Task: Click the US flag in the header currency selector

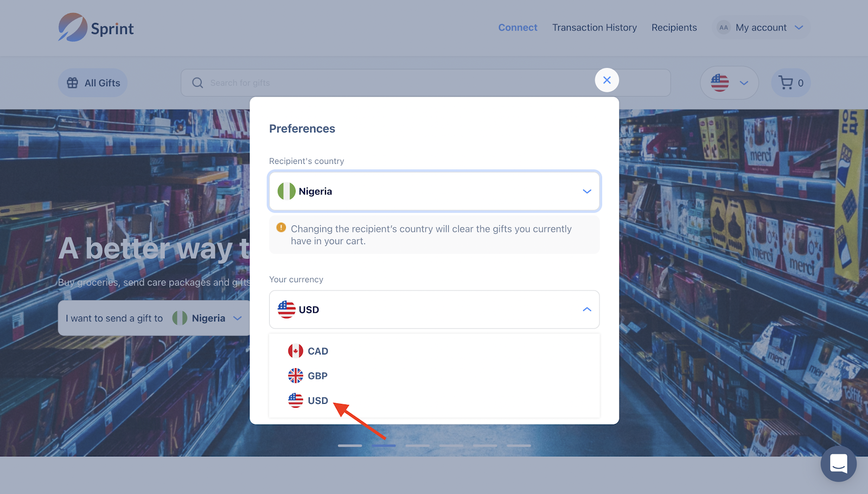Action: tap(720, 83)
